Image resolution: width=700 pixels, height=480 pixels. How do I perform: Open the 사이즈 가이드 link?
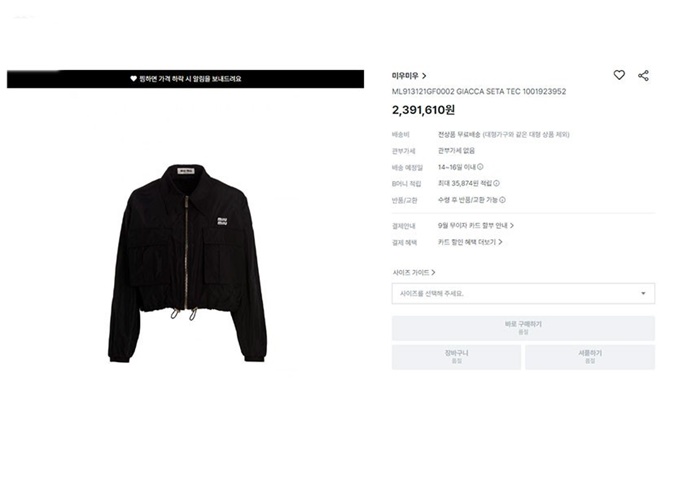413,272
